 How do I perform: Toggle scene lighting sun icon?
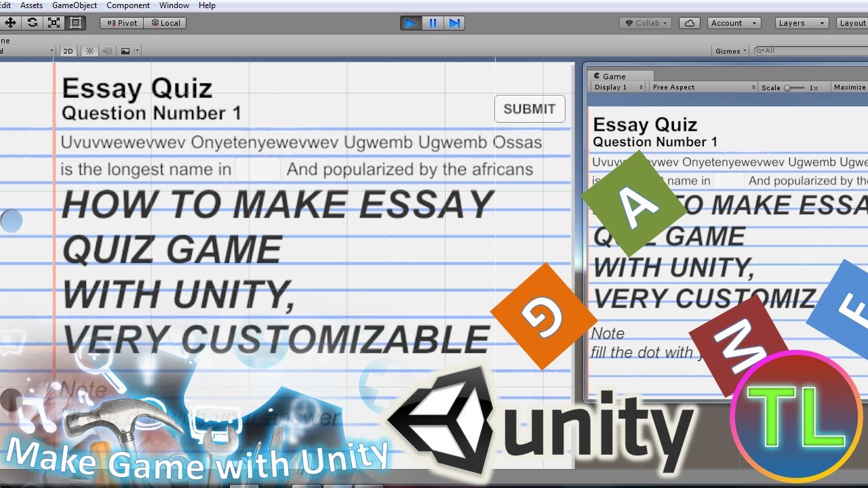coord(89,51)
